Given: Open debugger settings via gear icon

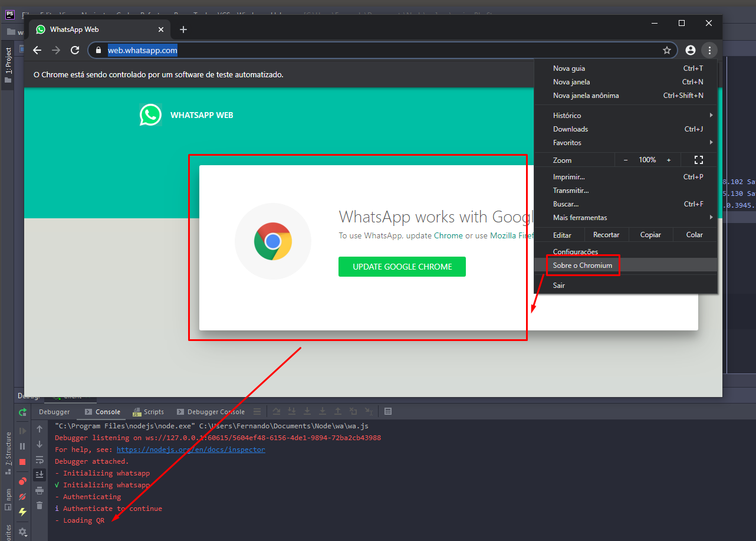Looking at the screenshot, I should tap(22, 531).
